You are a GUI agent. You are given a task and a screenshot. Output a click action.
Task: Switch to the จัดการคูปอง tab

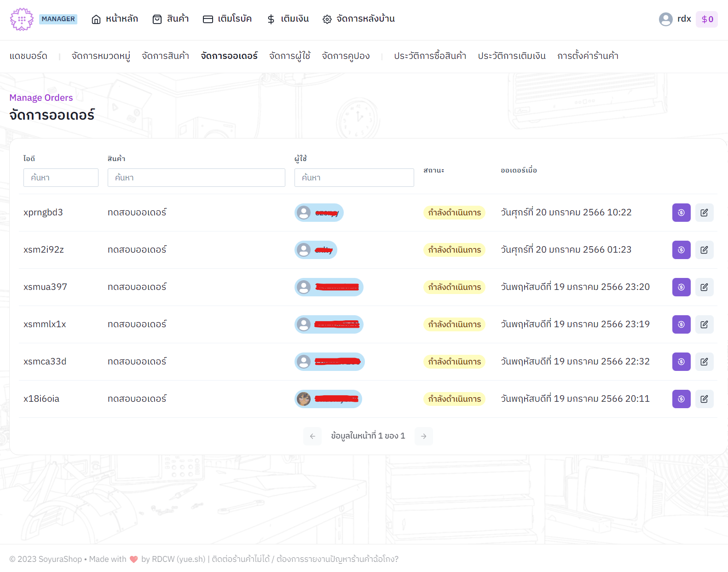[346, 56]
